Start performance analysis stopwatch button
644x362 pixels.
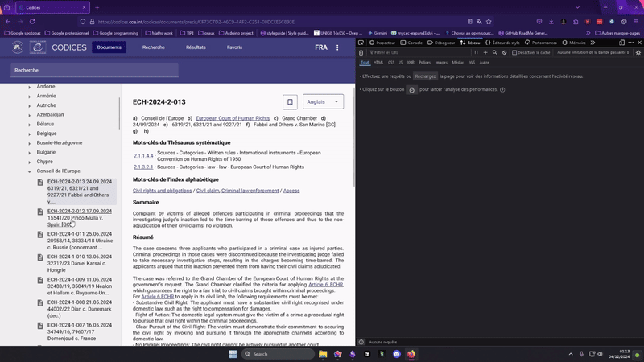pos(412,90)
